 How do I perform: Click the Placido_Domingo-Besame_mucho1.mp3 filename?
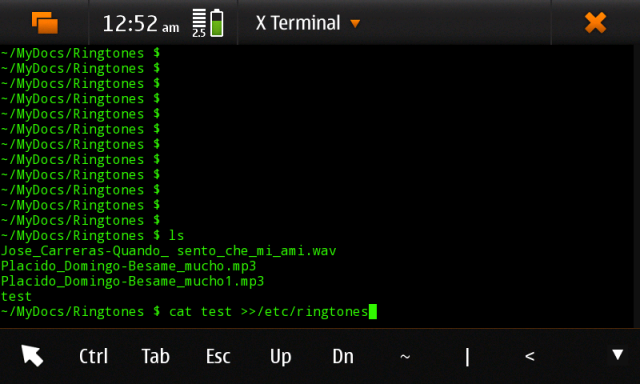133,281
